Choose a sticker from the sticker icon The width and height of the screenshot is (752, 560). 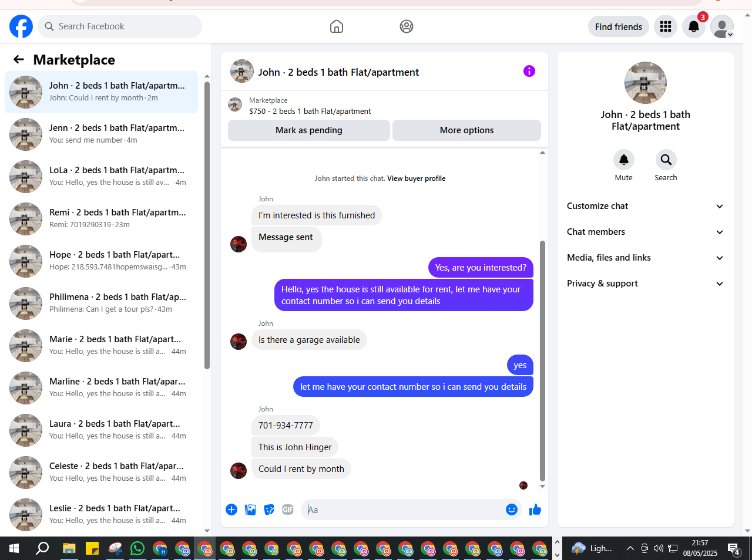269,510
